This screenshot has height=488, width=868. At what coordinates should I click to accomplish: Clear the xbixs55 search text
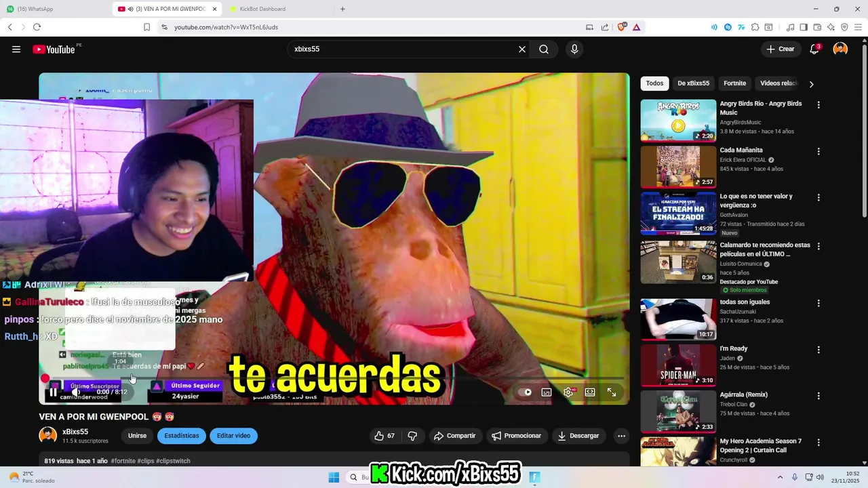(x=522, y=49)
